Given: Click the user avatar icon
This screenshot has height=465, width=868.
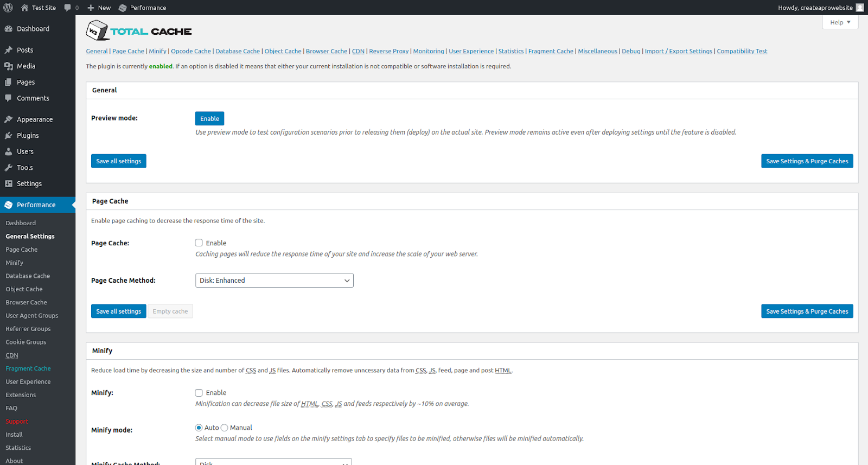Looking at the screenshot, I should pyautogui.click(x=860, y=8).
